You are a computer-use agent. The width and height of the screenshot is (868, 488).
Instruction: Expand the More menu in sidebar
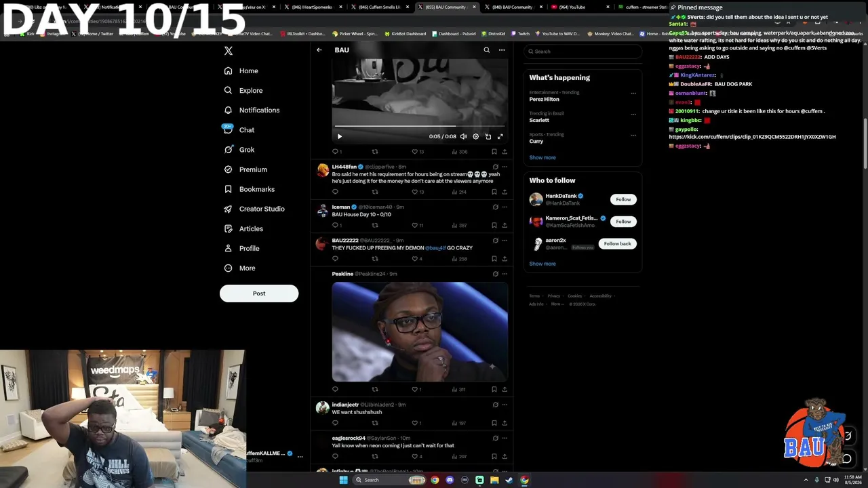[239, 268]
